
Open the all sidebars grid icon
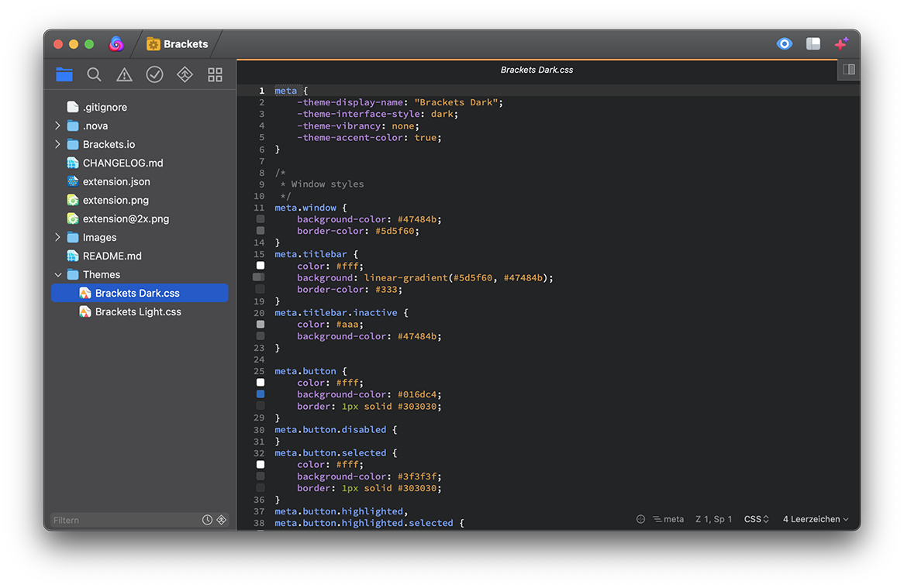click(215, 74)
